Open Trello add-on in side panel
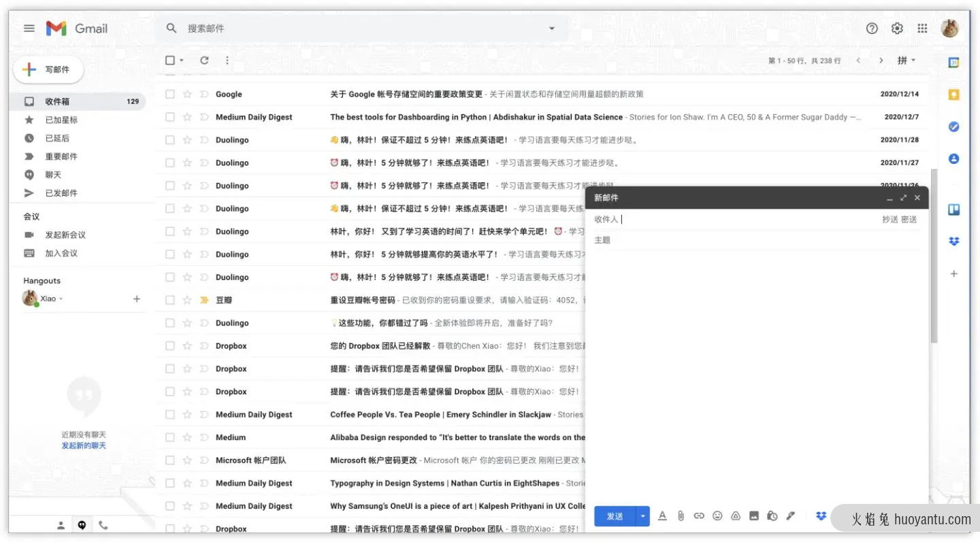The width and height of the screenshot is (980, 542). click(954, 209)
